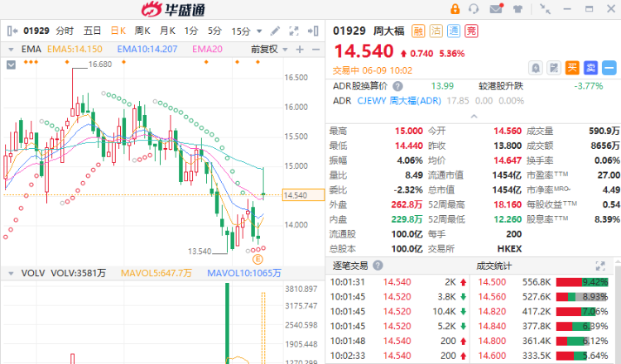Click the 14.540 price tag on axis

tap(303, 195)
